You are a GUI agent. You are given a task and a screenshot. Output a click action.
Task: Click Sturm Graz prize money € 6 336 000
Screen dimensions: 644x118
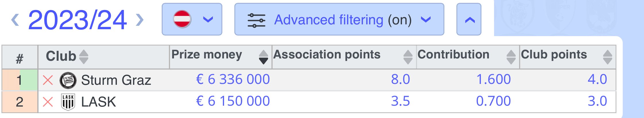(233, 79)
